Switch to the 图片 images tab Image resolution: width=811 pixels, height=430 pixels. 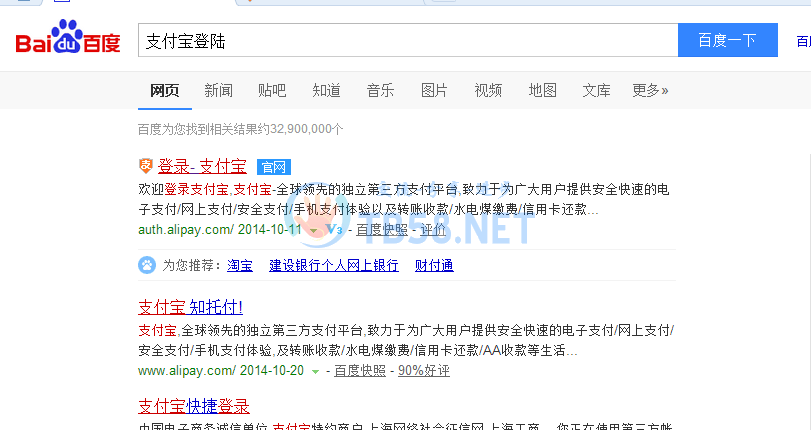(x=434, y=91)
